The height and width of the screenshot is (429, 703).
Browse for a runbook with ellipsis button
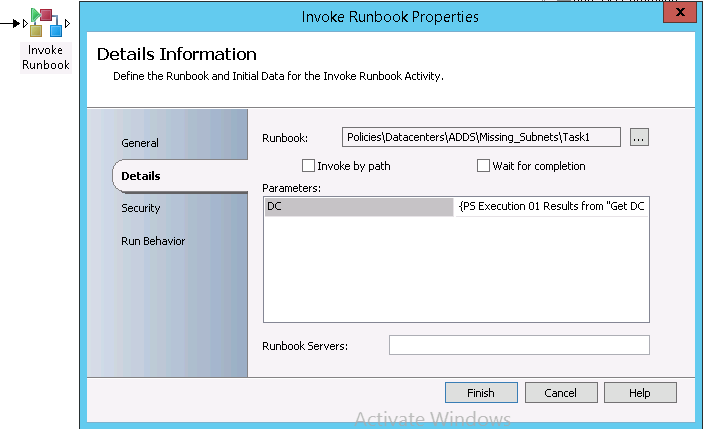click(639, 138)
